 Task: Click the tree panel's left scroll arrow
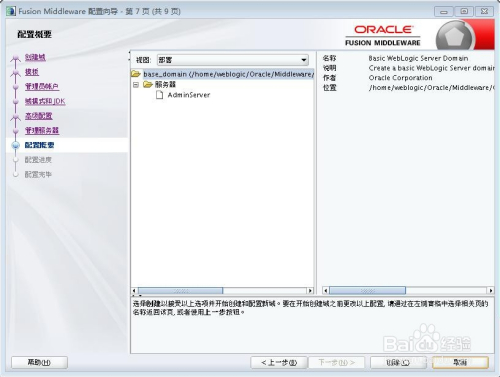(x=134, y=291)
